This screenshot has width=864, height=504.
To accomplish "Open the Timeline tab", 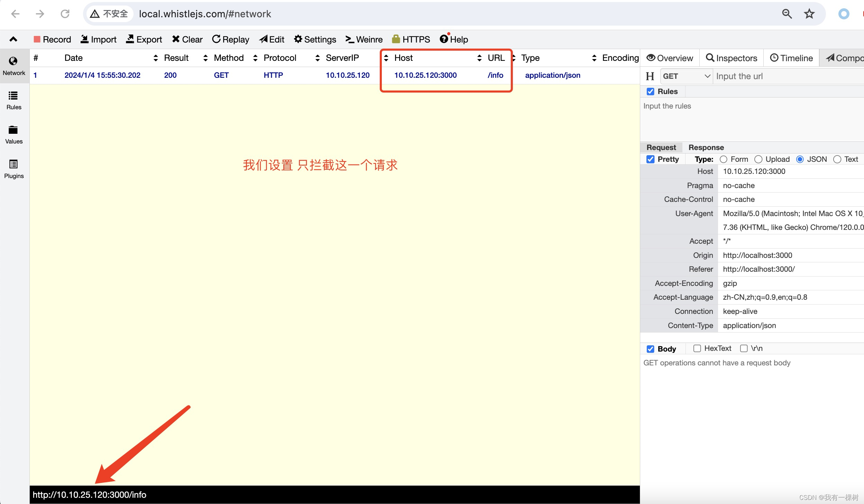I will [x=791, y=58].
